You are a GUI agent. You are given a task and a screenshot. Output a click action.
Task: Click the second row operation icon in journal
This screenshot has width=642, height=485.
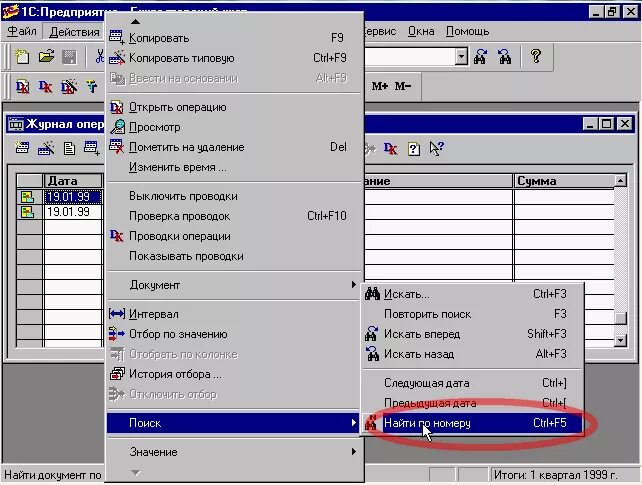[27, 212]
